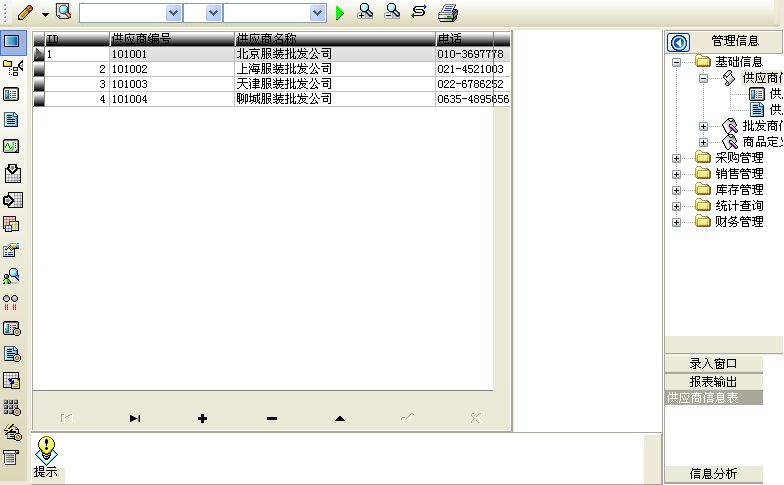This screenshot has height=485, width=784.
Task: Expand the 商品定义 tree node
Action: 704,142
